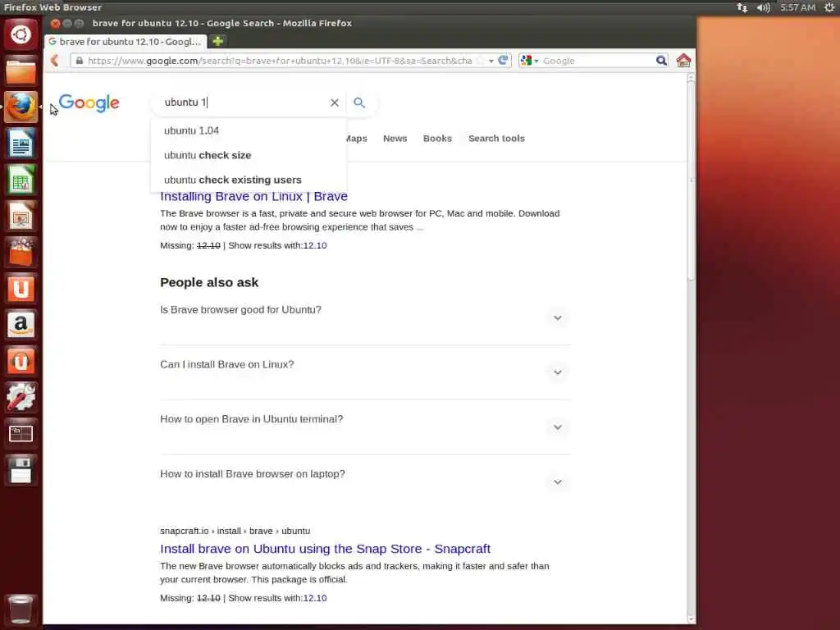This screenshot has width=840, height=630.
Task: Open the Trash in the launcher
Action: point(21,609)
